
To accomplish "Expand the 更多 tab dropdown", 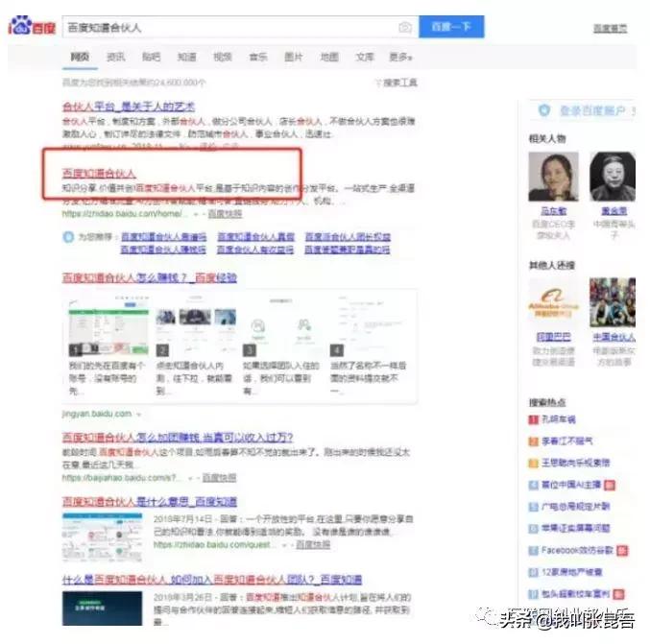I will click(400, 57).
